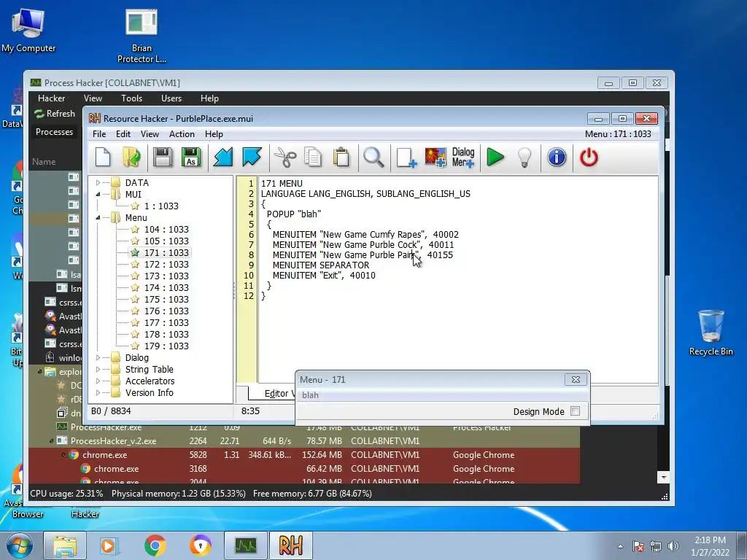Open the View menu in Resource Hacker

point(150,134)
